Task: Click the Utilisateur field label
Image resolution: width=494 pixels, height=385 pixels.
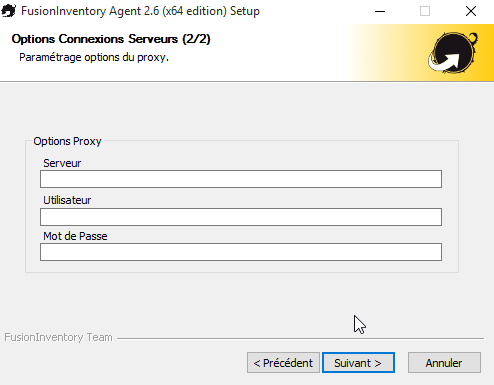Action: (x=67, y=200)
